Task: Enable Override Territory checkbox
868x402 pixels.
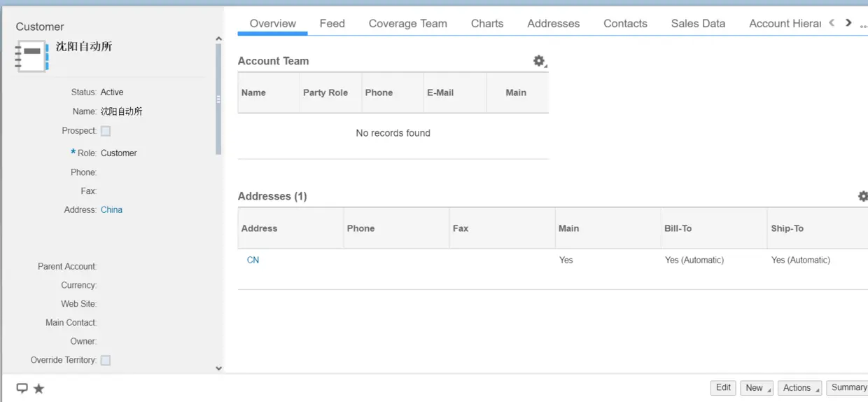Action: [x=106, y=360]
